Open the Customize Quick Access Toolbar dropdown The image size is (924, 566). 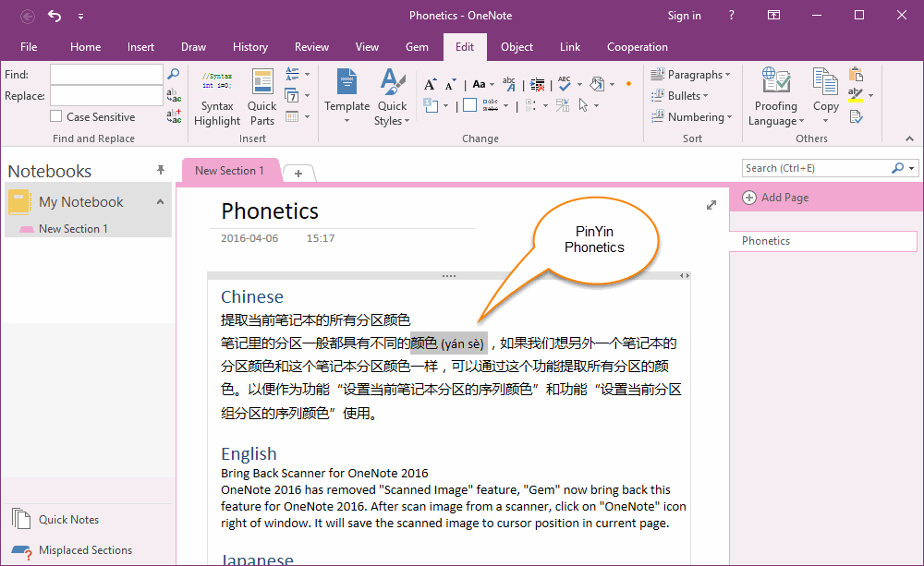[80, 17]
